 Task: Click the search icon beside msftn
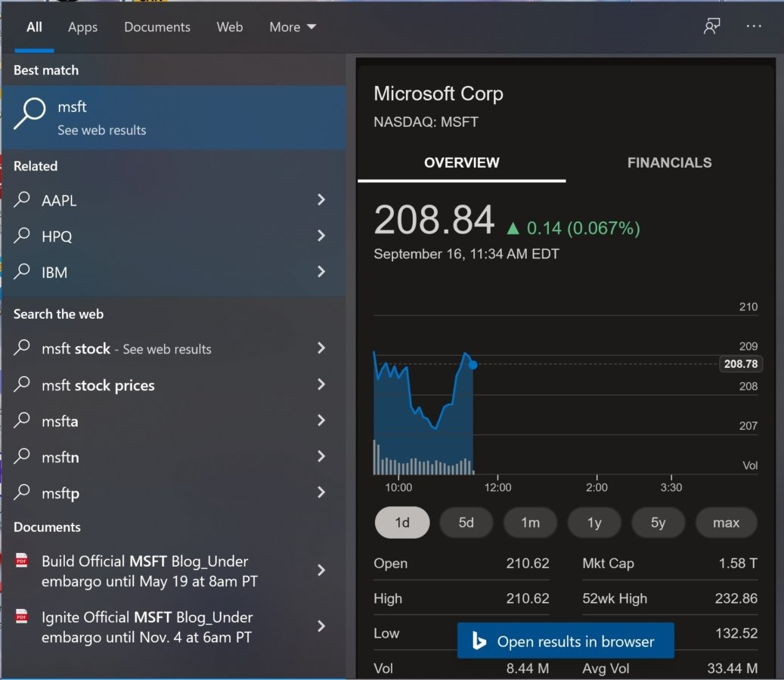(x=22, y=456)
